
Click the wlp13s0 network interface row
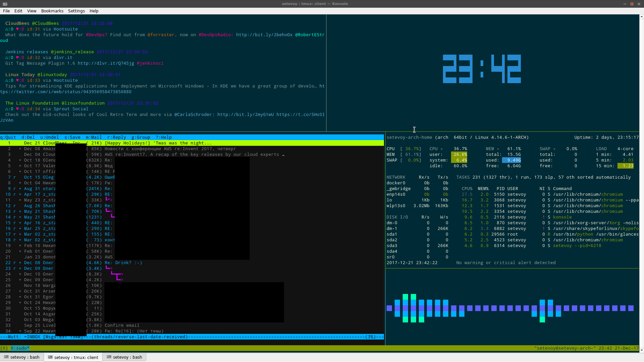coord(417,205)
